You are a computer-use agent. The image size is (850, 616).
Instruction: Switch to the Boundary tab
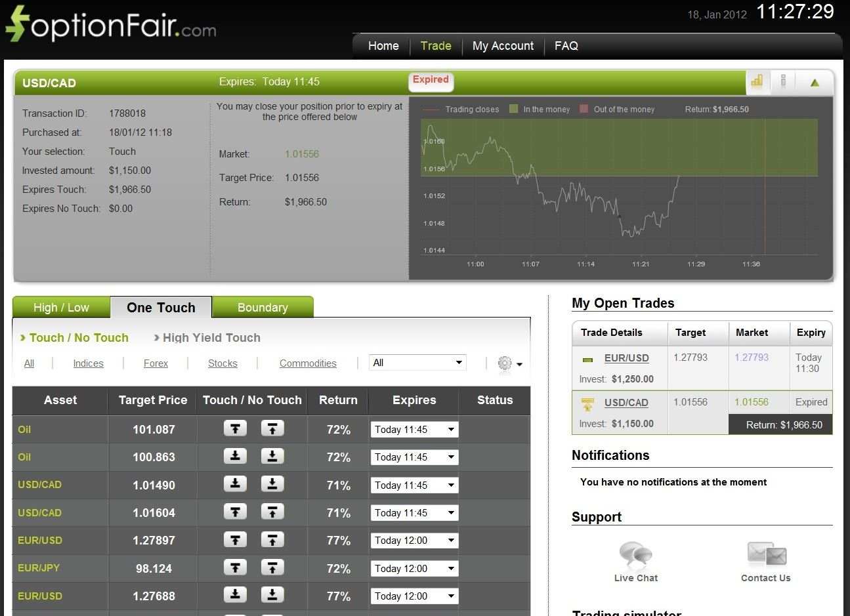click(263, 307)
